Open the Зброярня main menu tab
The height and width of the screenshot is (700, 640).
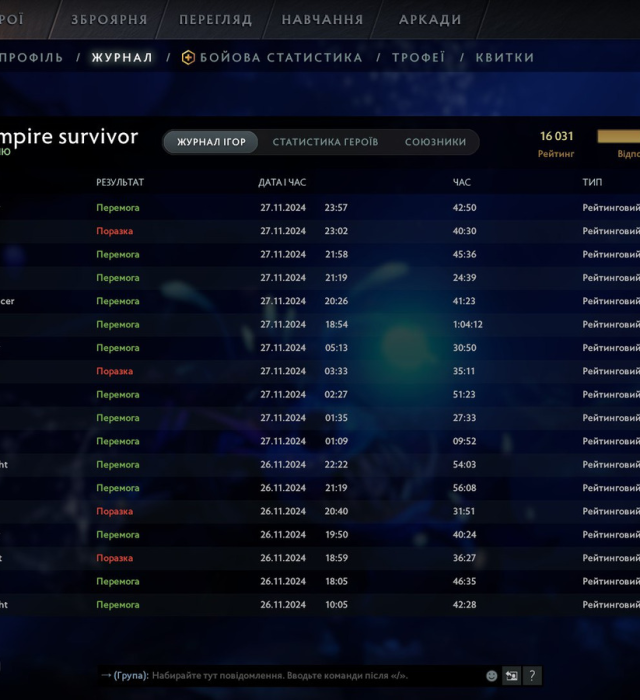109,20
